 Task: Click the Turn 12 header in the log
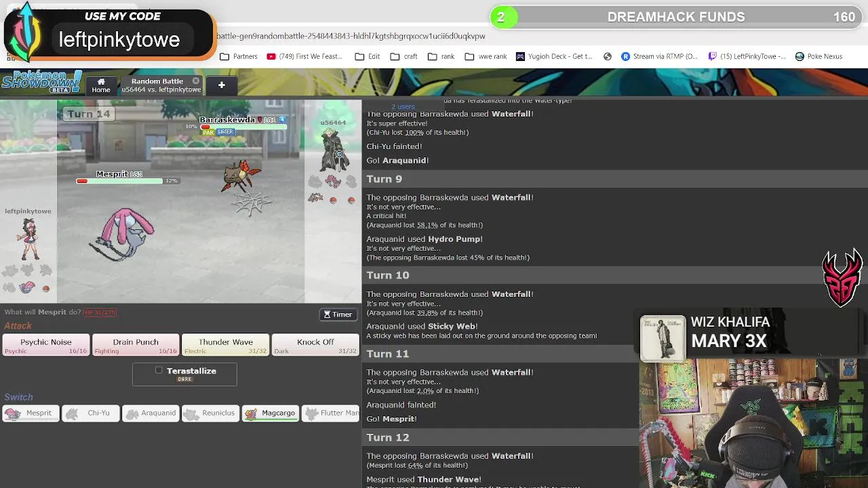[x=388, y=438]
